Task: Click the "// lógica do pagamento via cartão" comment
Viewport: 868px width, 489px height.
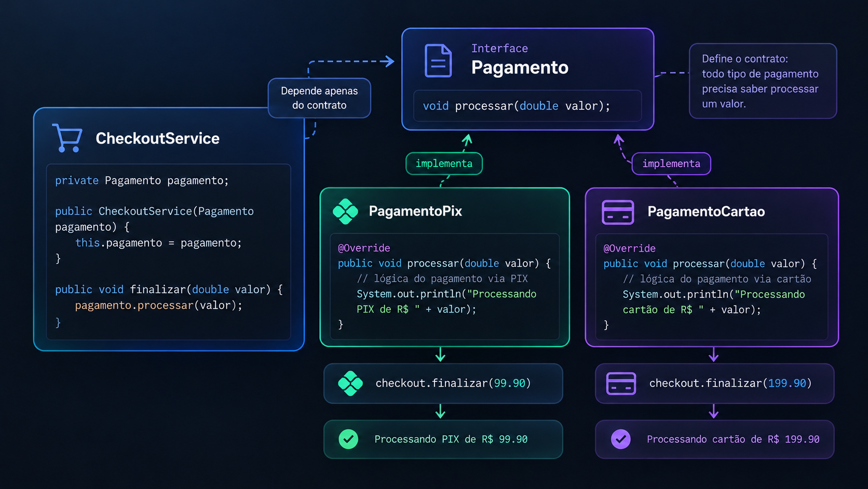Action: coord(717,279)
